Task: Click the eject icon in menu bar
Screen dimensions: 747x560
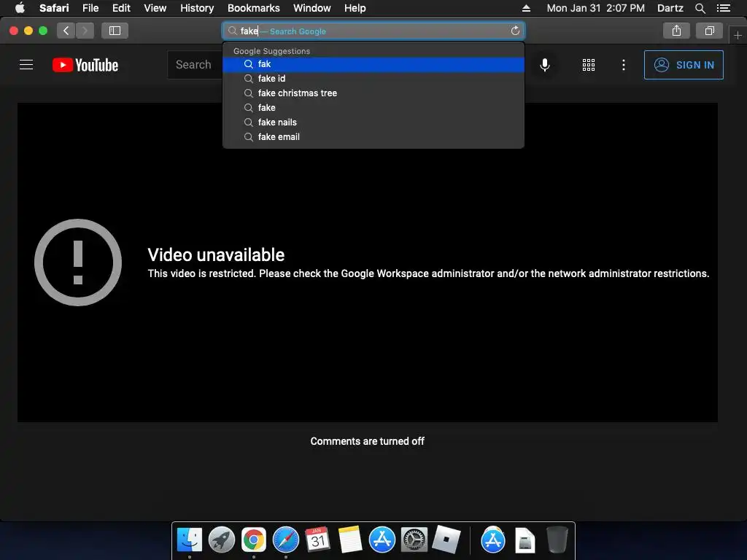Action: [526, 8]
